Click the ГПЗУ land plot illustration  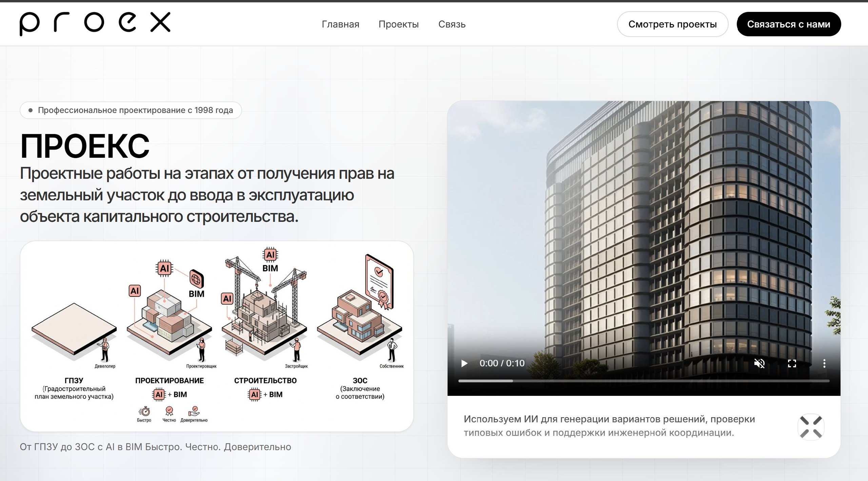click(x=74, y=328)
